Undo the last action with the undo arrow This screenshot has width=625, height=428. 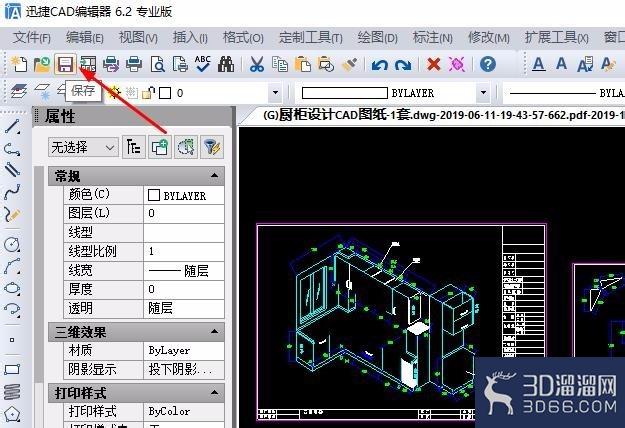click(379, 64)
